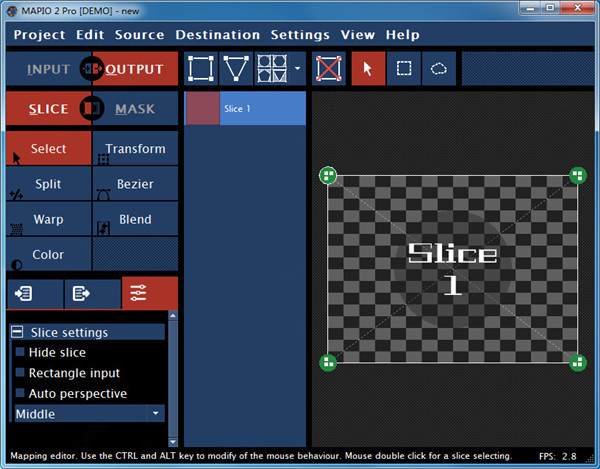600x469 pixels.
Task: Open the Edit menu
Action: tap(90, 35)
